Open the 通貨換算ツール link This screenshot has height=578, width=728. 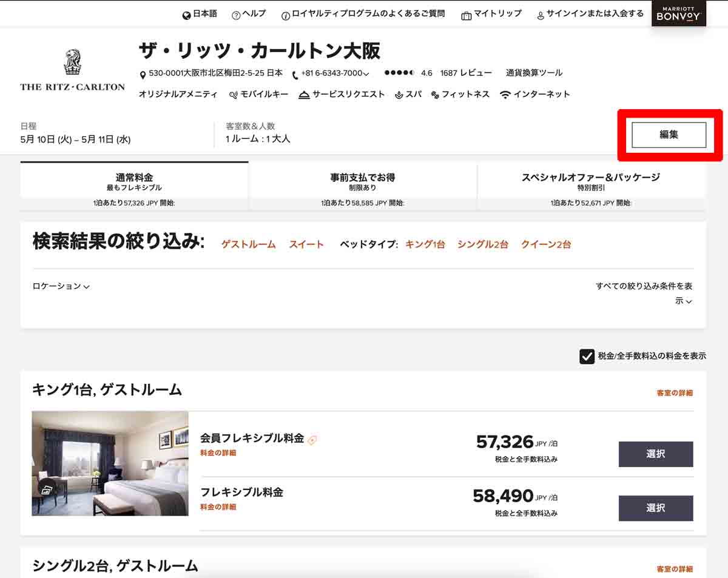point(534,73)
